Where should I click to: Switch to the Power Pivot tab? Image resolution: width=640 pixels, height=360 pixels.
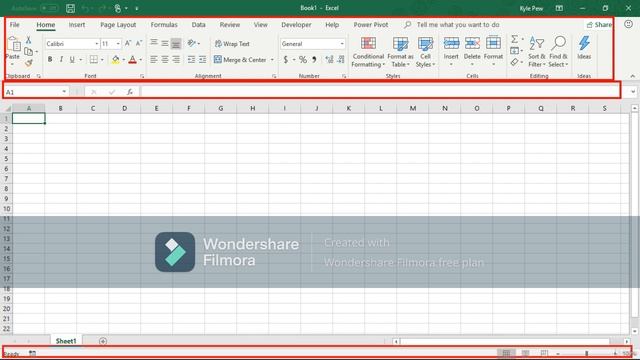click(x=371, y=25)
